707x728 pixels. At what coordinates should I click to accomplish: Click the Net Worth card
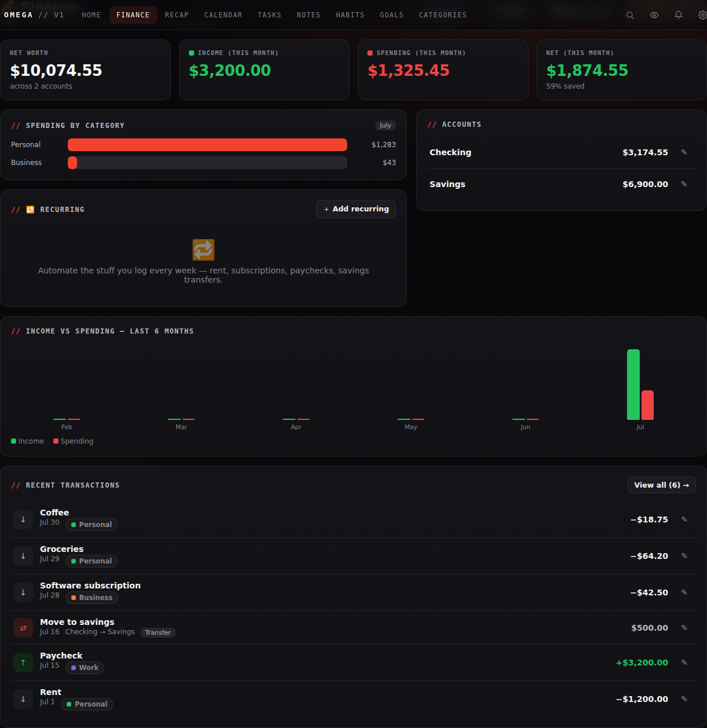click(85, 69)
